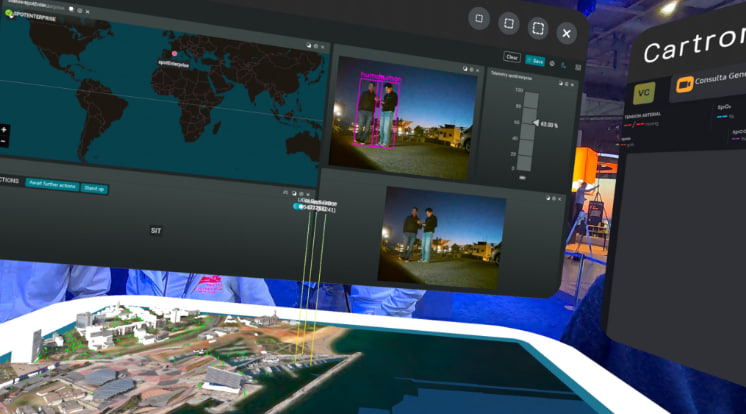746x414 pixels.
Task: Click the pie icon on the lower camera panel
Action: tap(548, 198)
